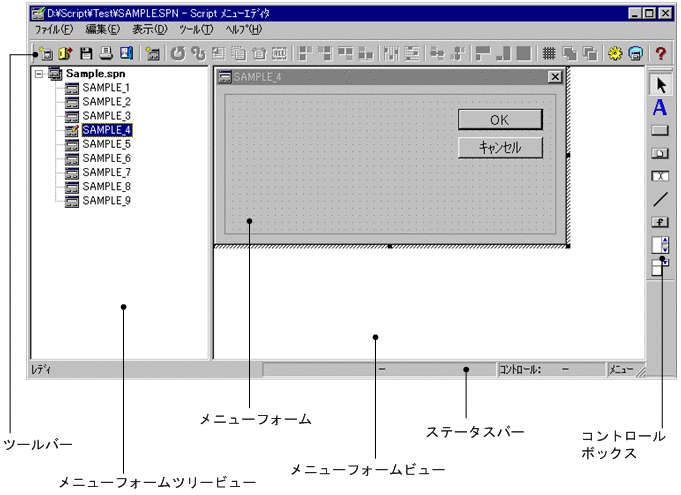Click the redo curved arrow toolbar icon
The image size is (681, 495).
point(198,53)
